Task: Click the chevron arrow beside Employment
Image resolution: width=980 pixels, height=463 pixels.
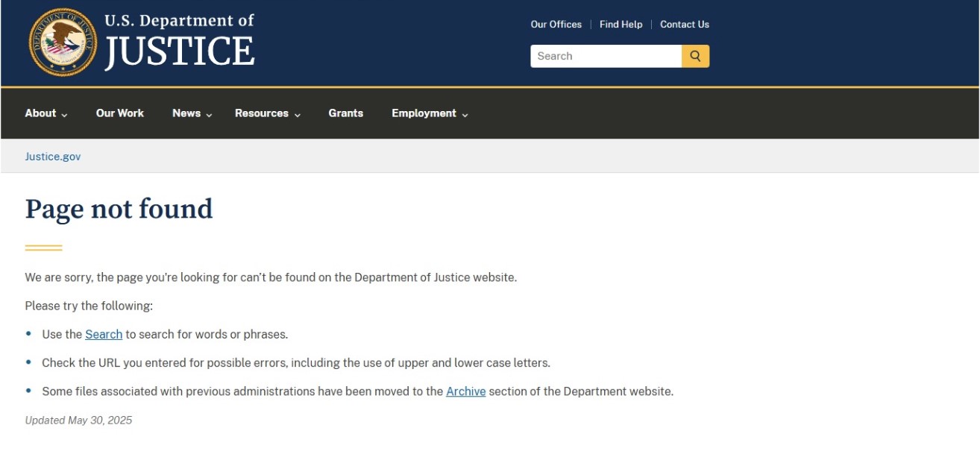Action: 465,115
